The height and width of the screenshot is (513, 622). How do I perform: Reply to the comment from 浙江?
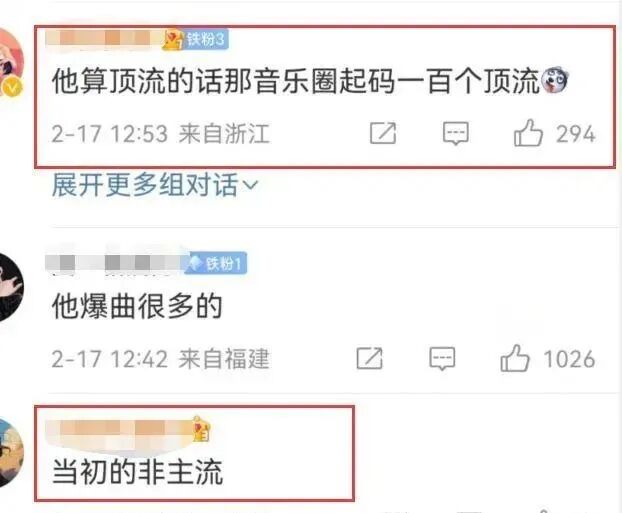point(456,134)
